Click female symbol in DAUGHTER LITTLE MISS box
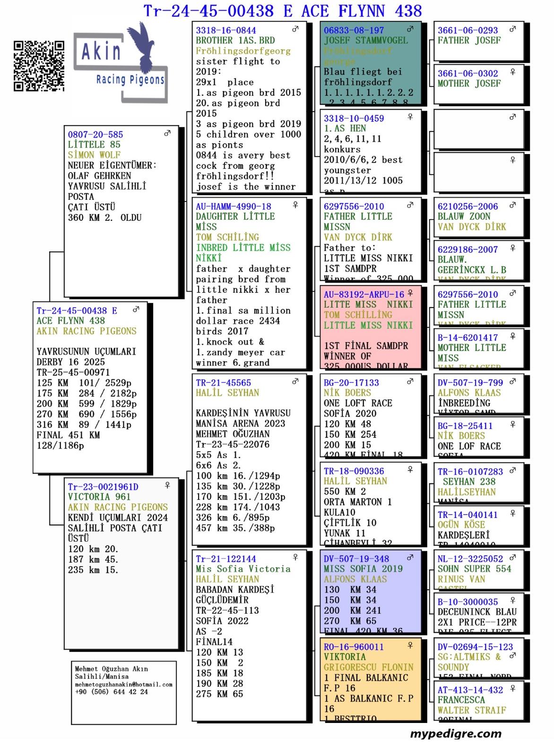Viewport: 554px width, 756px height. pyautogui.click(x=295, y=205)
